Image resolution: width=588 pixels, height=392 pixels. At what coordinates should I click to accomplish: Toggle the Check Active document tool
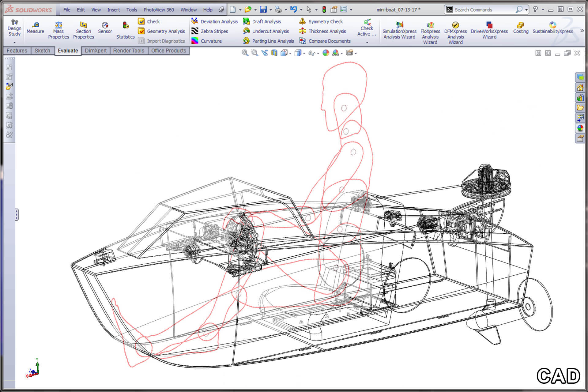click(x=367, y=28)
